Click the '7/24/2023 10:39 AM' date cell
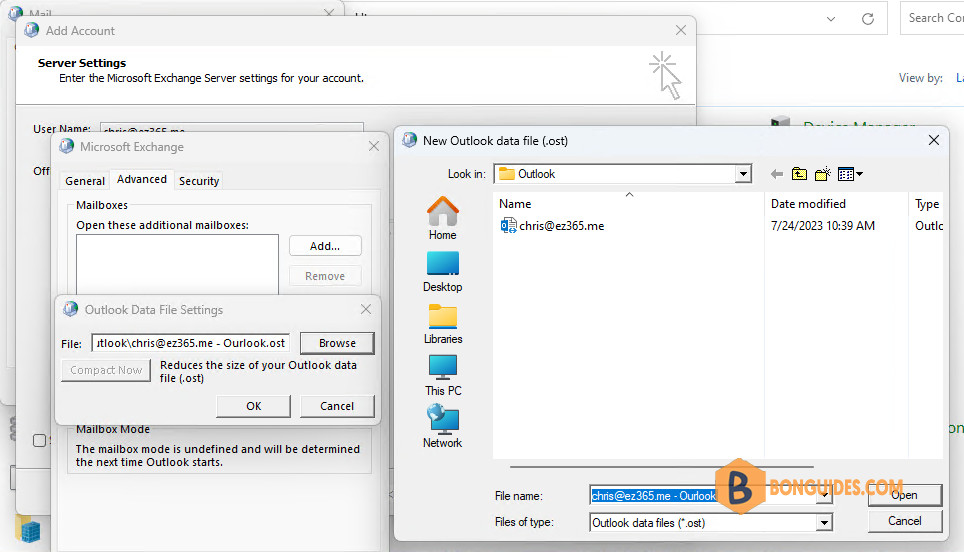 823,226
